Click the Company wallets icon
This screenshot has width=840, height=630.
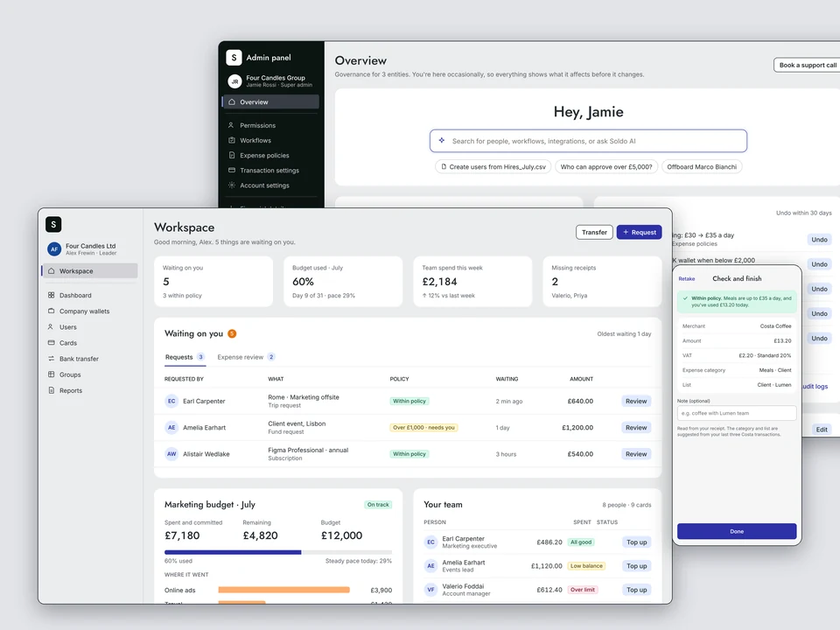[52, 311]
